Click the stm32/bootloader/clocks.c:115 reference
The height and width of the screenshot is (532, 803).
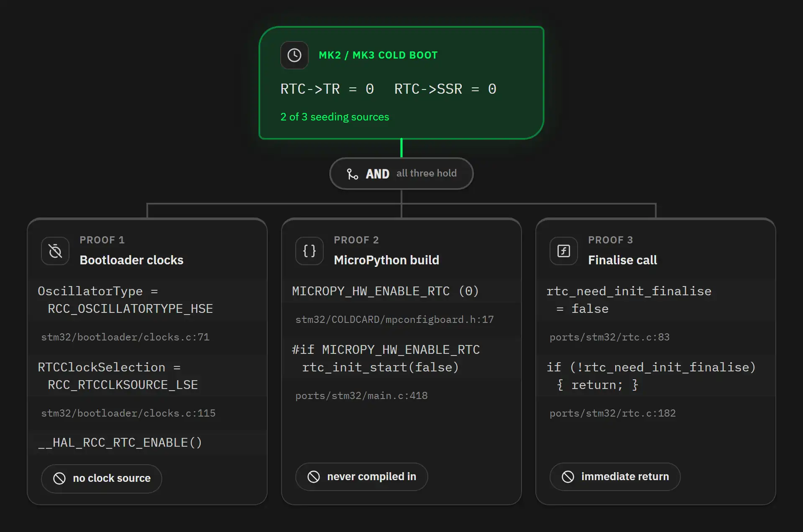pos(128,413)
